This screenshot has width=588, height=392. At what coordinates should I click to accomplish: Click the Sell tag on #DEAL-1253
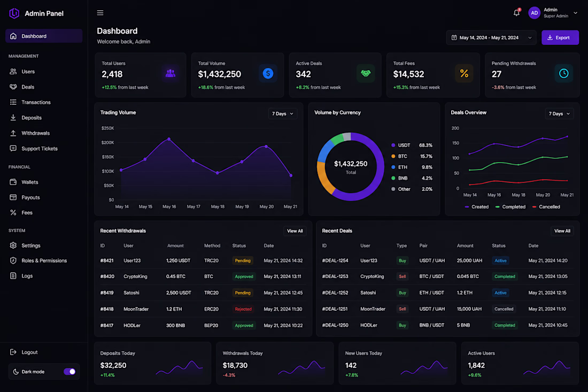[x=403, y=276]
